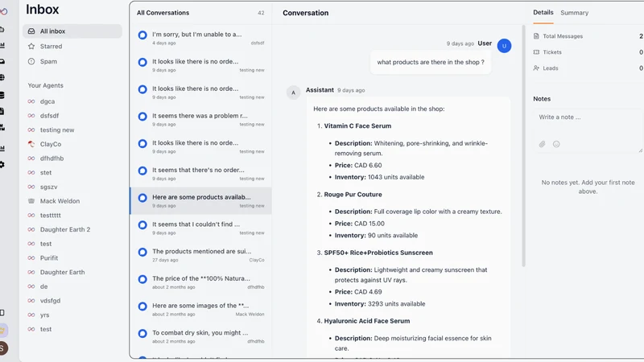
Task: Click product title "Rouge Pur Couture"
Action: (x=353, y=195)
